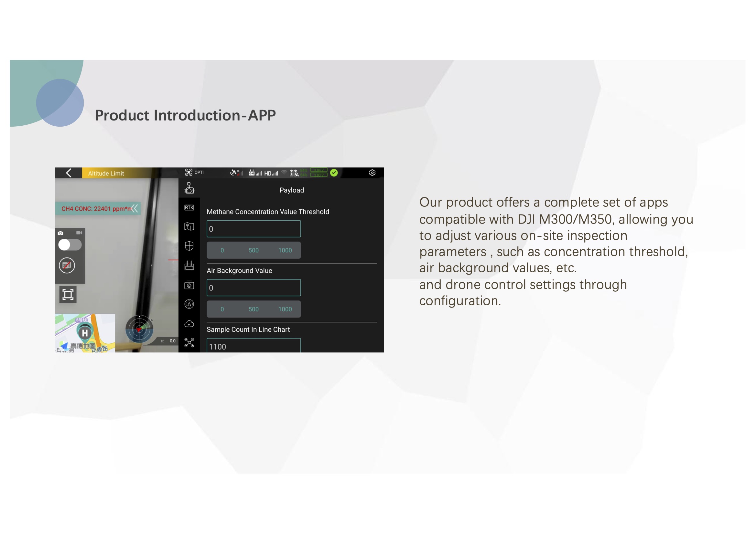Click the settings gear in top bar
This screenshot has width=756, height=534.
[x=373, y=173]
